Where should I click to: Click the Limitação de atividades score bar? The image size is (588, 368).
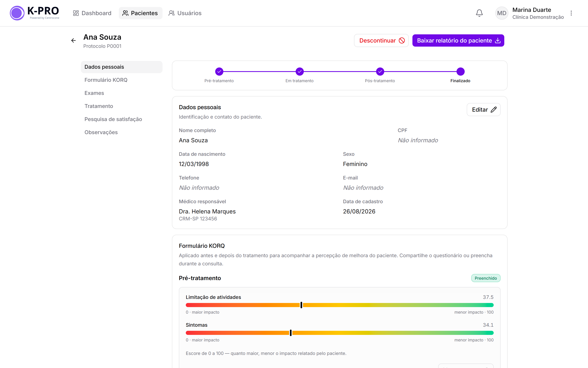click(340, 305)
